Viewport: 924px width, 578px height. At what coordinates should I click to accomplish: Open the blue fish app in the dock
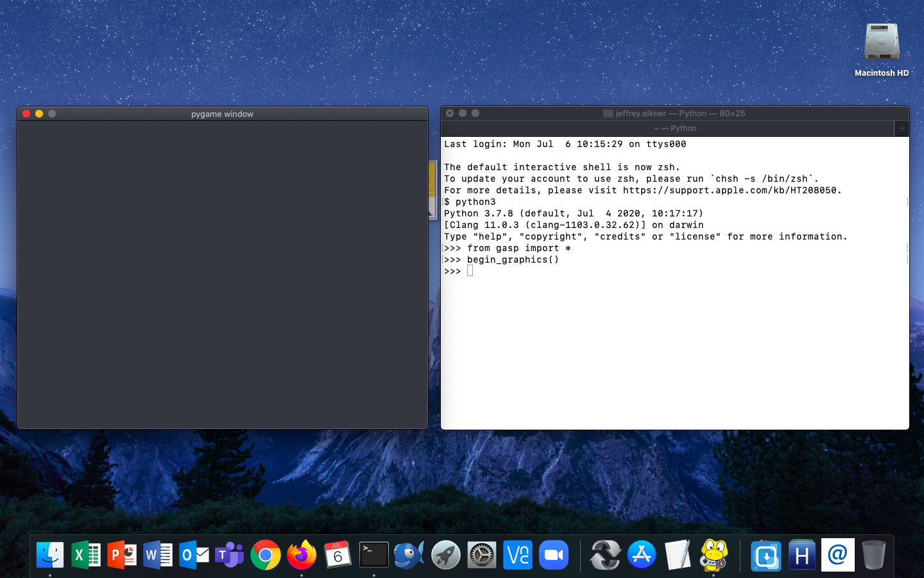(409, 556)
